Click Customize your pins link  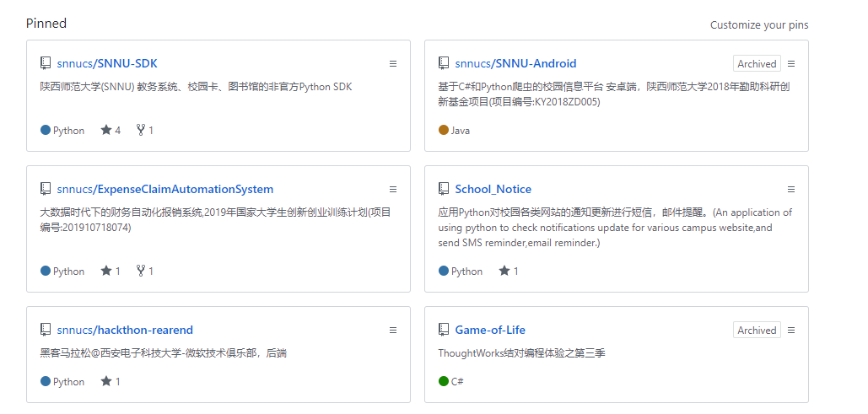pos(758,25)
